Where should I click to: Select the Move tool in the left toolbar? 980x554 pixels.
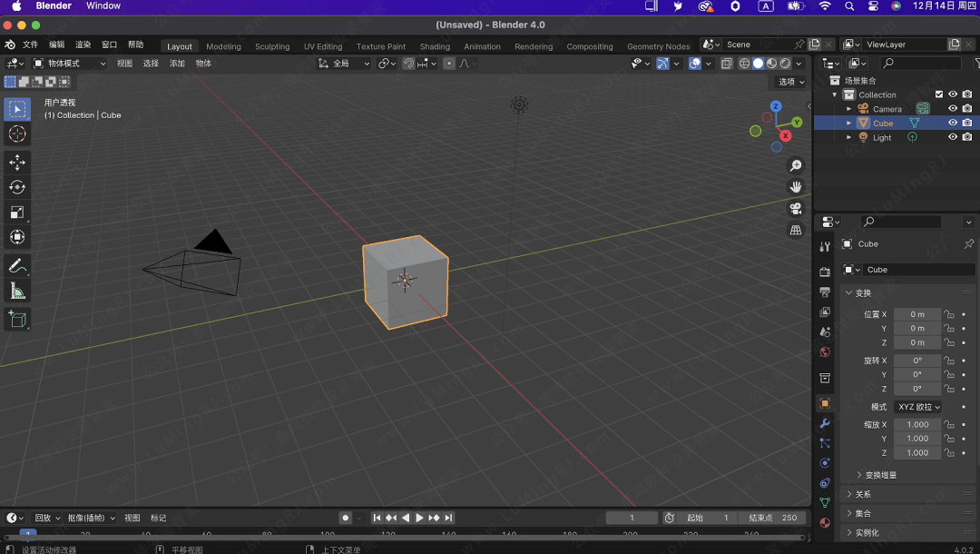(x=17, y=163)
